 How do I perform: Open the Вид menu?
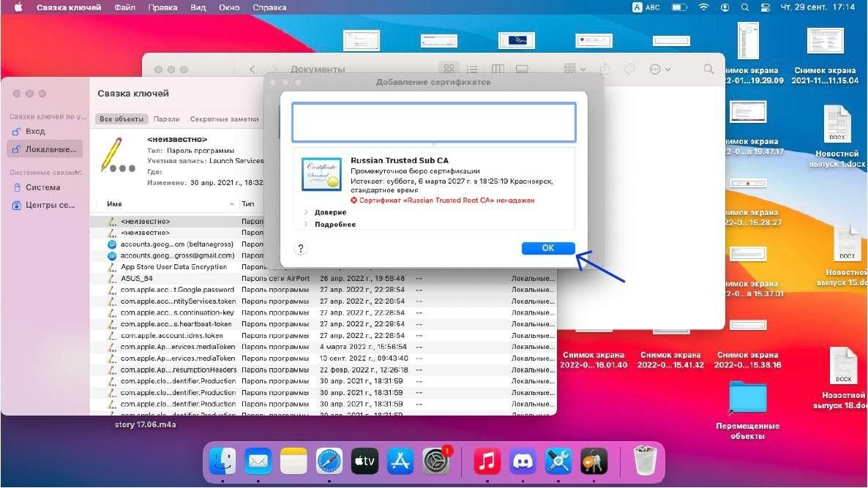[x=198, y=7]
